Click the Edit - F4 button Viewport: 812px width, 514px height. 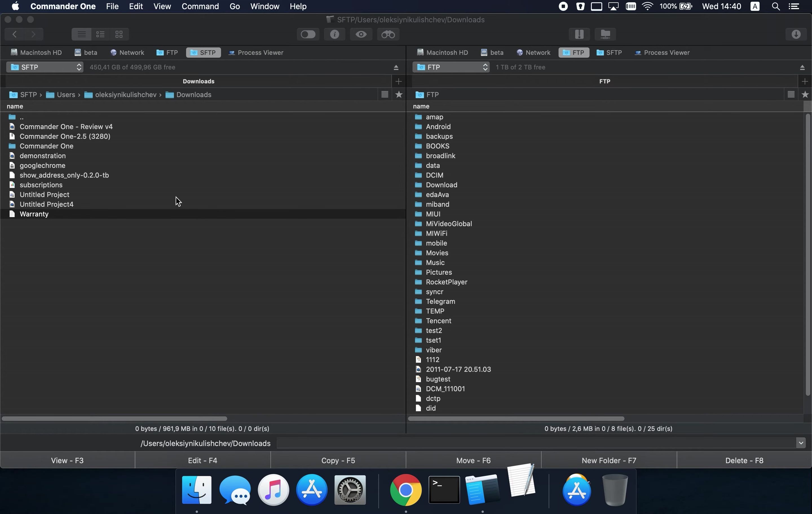tap(203, 460)
